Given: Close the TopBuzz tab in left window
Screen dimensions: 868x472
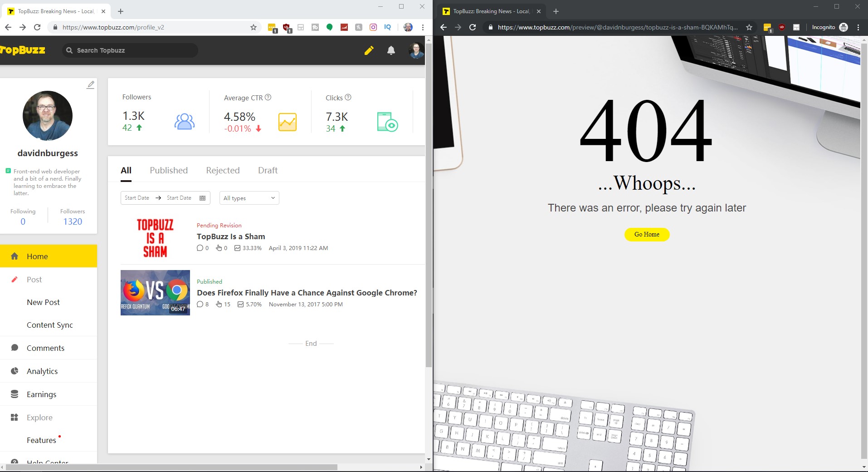Looking at the screenshot, I should 103,11.
